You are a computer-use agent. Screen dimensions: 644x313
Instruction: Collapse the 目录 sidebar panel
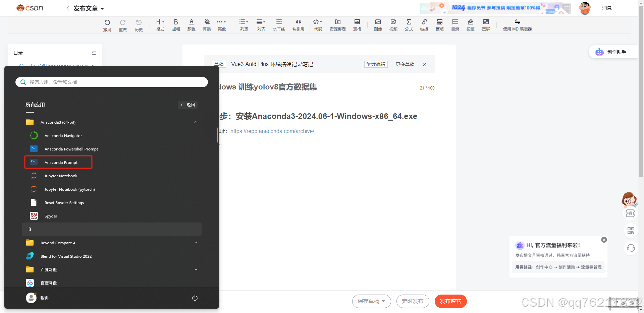tap(94, 53)
